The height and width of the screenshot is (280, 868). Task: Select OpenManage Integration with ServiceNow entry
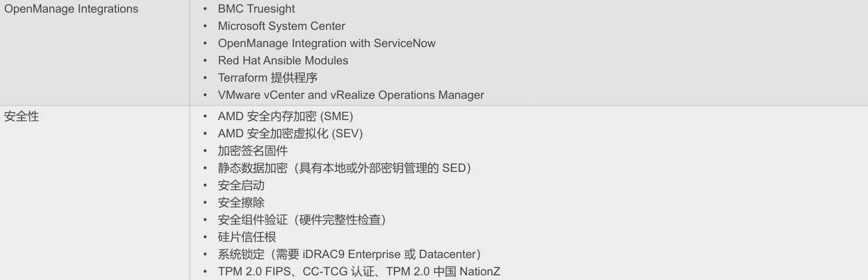[x=327, y=43]
